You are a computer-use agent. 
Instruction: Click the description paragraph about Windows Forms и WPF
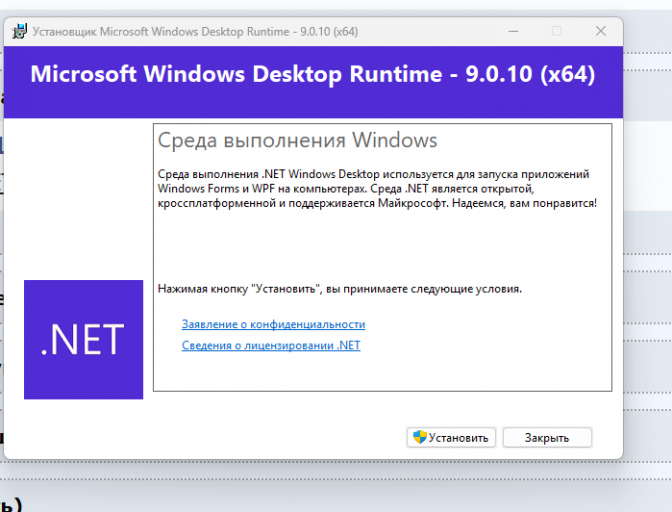coord(377,189)
